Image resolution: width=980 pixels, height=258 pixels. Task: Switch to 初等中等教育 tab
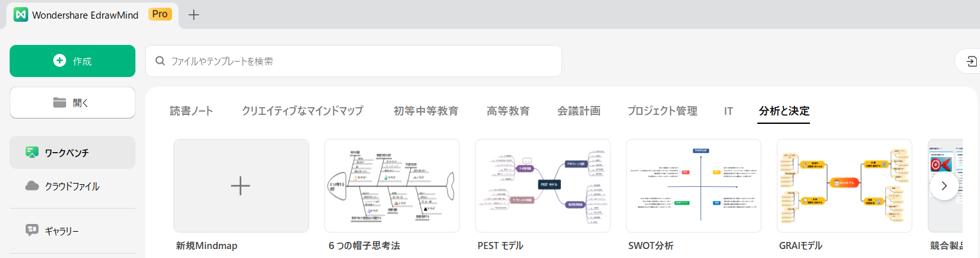click(x=426, y=110)
